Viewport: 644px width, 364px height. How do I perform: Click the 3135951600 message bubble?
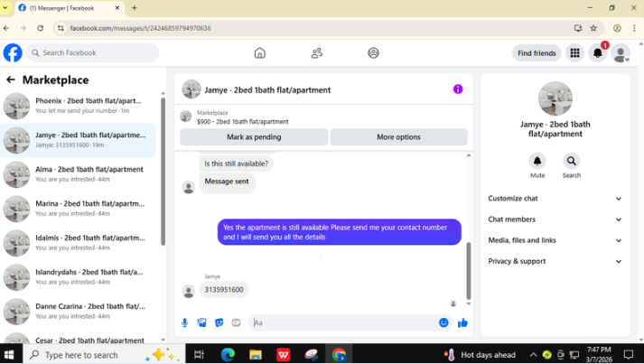pyautogui.click(x=224, y=290)
